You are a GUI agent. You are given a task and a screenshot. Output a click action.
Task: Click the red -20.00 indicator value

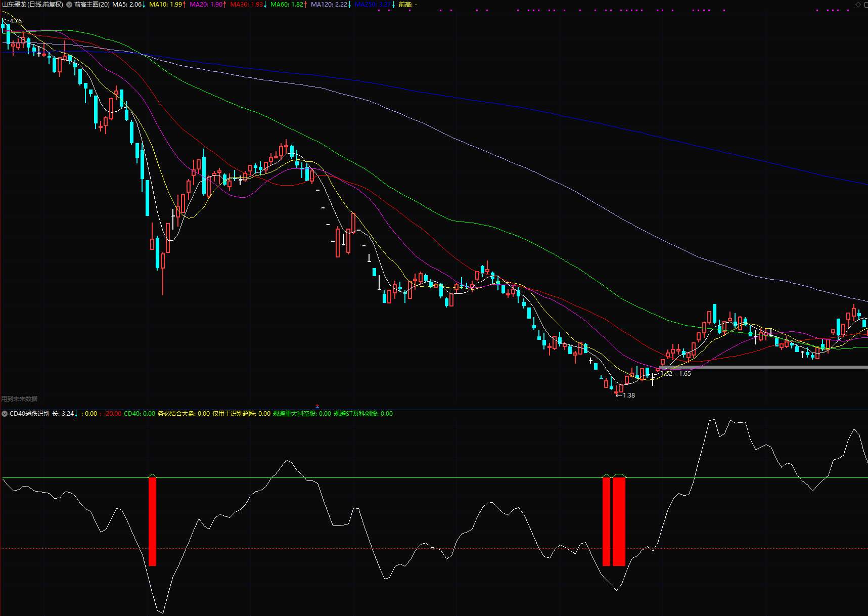coord(113,414)
